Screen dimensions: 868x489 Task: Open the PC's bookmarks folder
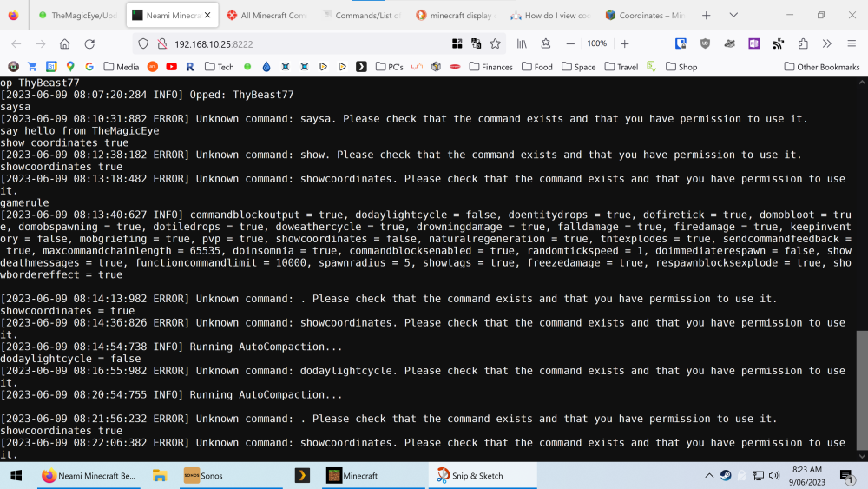[390, 67]
